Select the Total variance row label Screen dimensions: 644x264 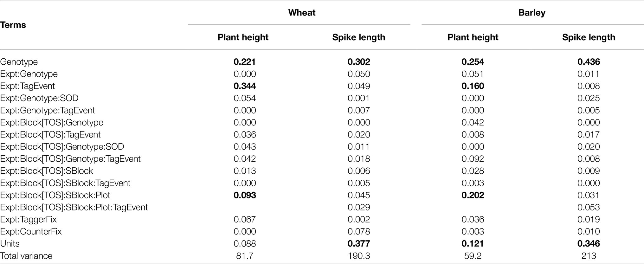point(26,256)
